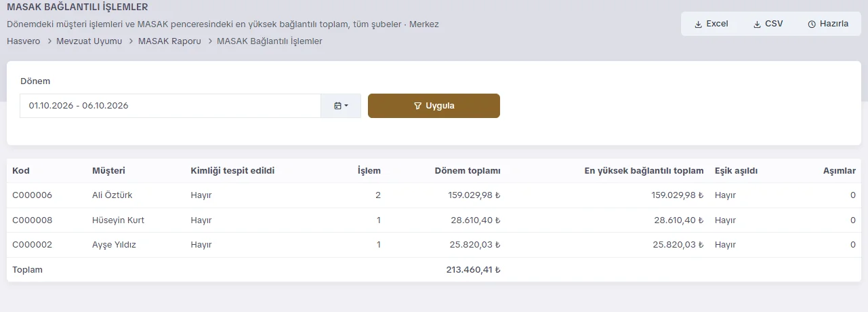Apply the filter with Uygula
868x312 pixels.
434,106
